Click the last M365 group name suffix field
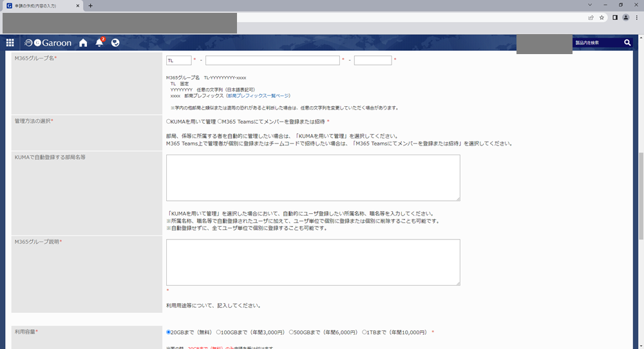Screen dimensions: 644x349 point(373,61)
